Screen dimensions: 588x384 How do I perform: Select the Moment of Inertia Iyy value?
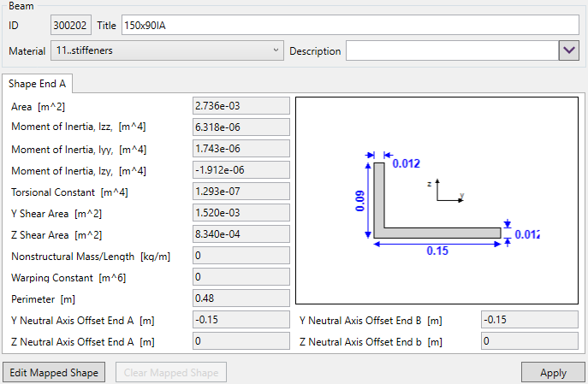coord(241,149)
